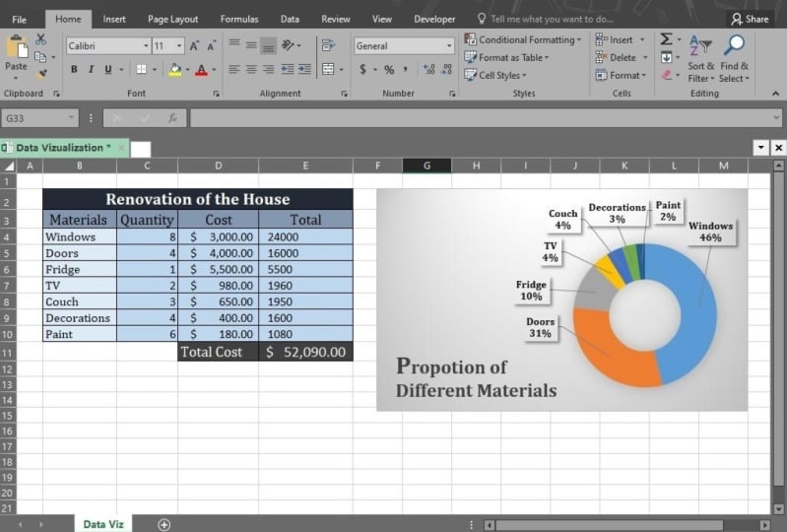Open Fill Color dropdown arrow
Image resolution: width=787 pixels, height=532 pixels.
click(x=188, y=70)
